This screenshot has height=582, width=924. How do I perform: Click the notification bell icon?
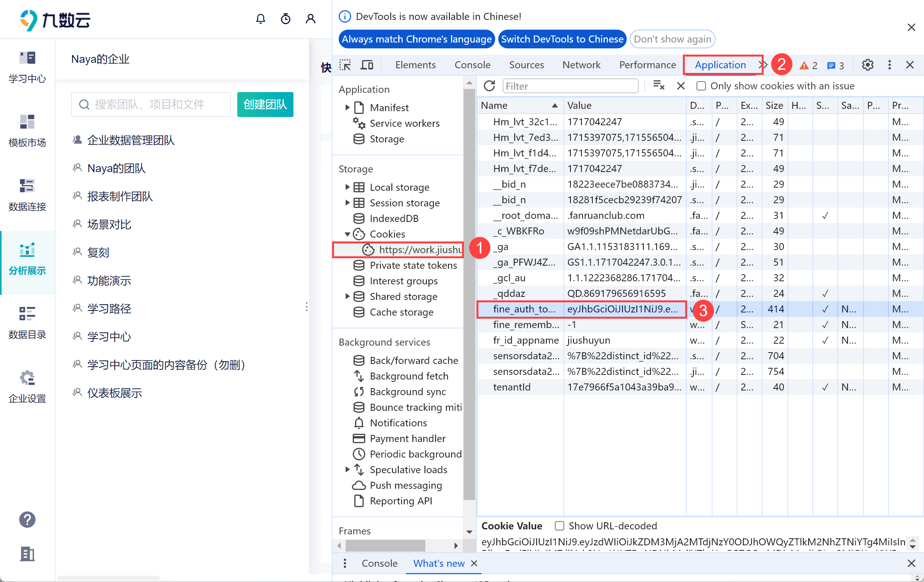(x=261, y=19)
